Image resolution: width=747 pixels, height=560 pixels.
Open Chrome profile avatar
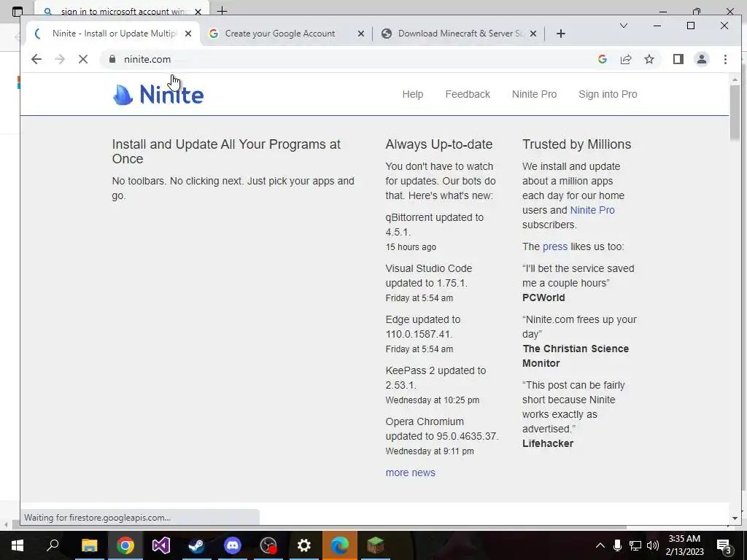tap(701, 59)
